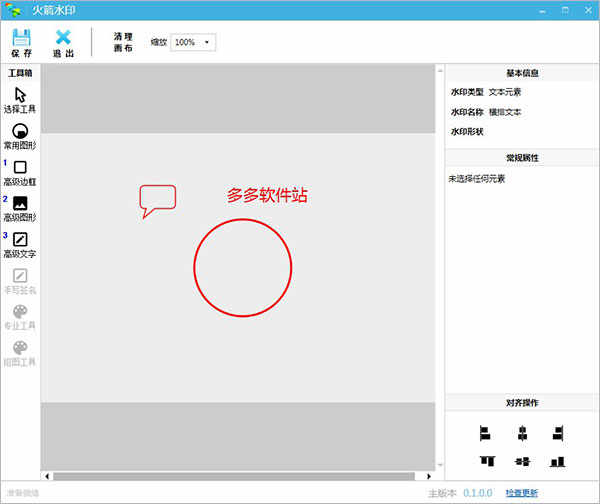Open the zoom 100% dropdown

(193, 42)
